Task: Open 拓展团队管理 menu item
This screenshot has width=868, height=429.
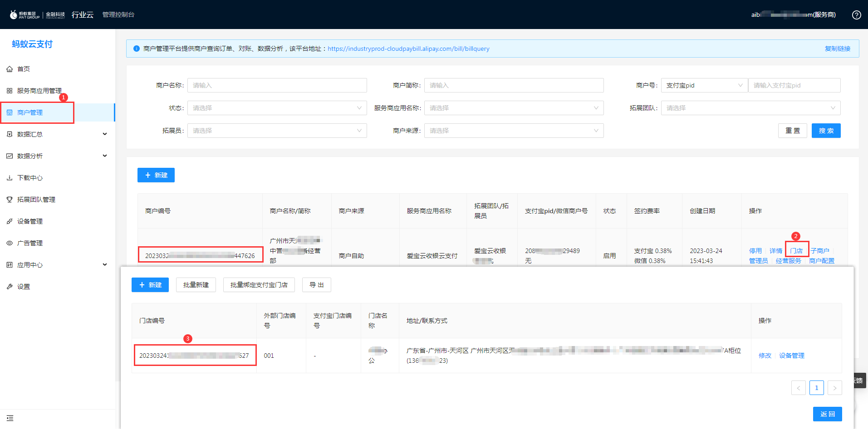Action: [x=36, y=200]
